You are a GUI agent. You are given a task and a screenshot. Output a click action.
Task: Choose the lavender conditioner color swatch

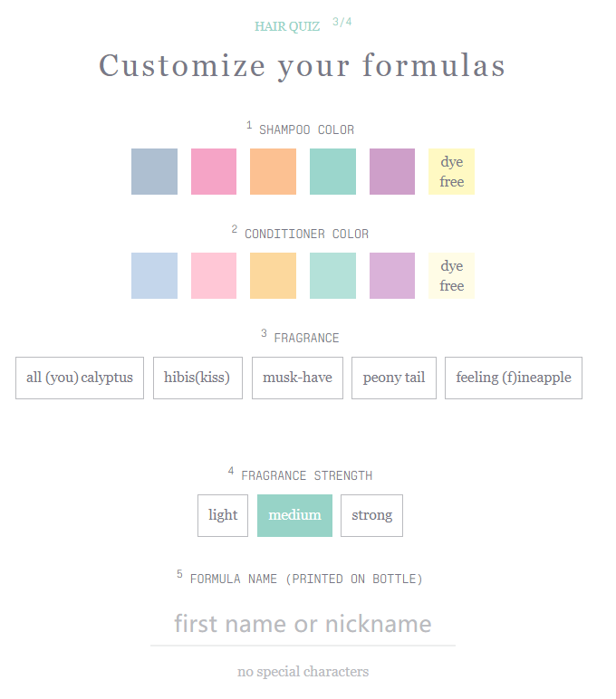pyautogui.click(x=392, y=275)
